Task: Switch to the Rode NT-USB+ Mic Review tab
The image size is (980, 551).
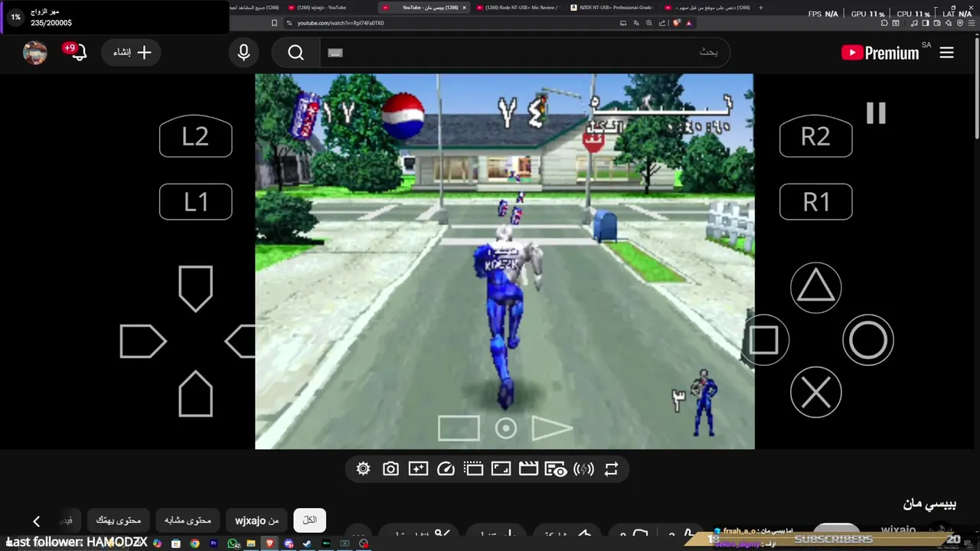Action: click(518, 8)
